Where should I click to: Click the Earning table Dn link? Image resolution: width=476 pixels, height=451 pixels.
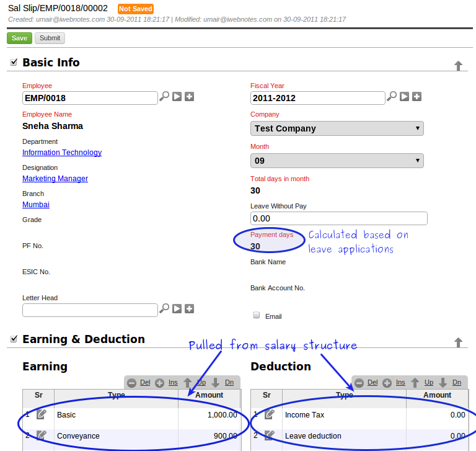coord(229,382)
